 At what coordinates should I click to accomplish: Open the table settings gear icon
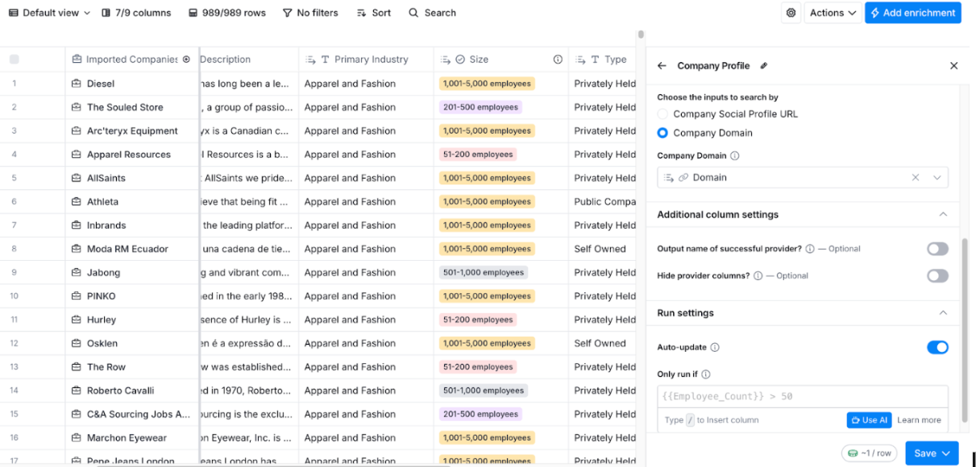coord(791,13)
